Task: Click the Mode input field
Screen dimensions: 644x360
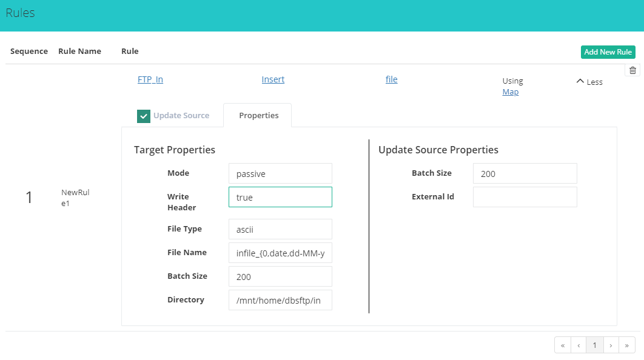Action: 280,173
